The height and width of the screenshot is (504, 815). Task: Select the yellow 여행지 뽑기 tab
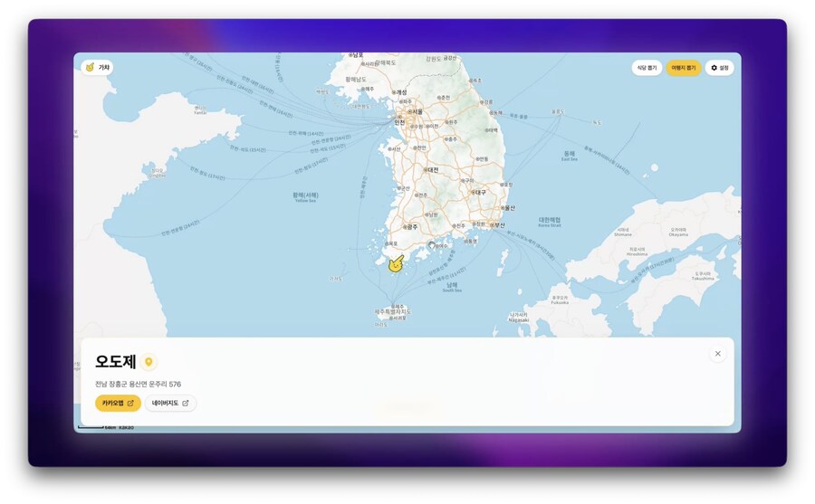coord(683,68)
